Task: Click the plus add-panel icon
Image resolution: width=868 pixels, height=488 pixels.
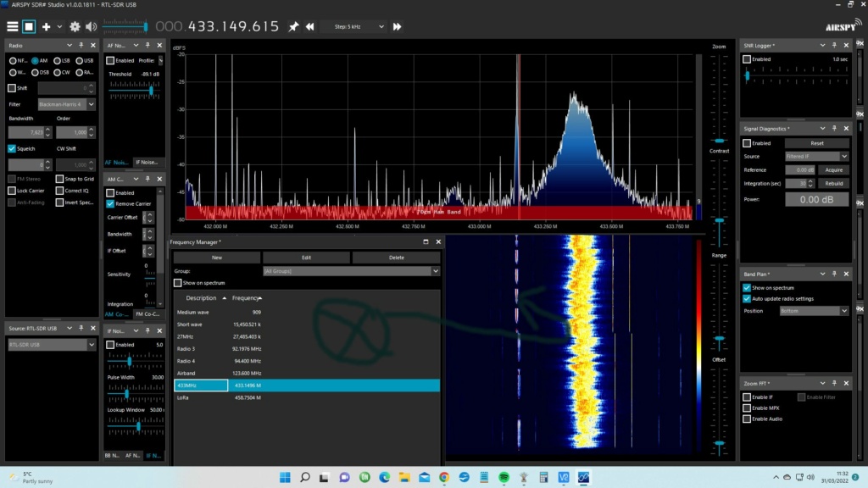Action: pyautogui.click(x=46, y=26)
